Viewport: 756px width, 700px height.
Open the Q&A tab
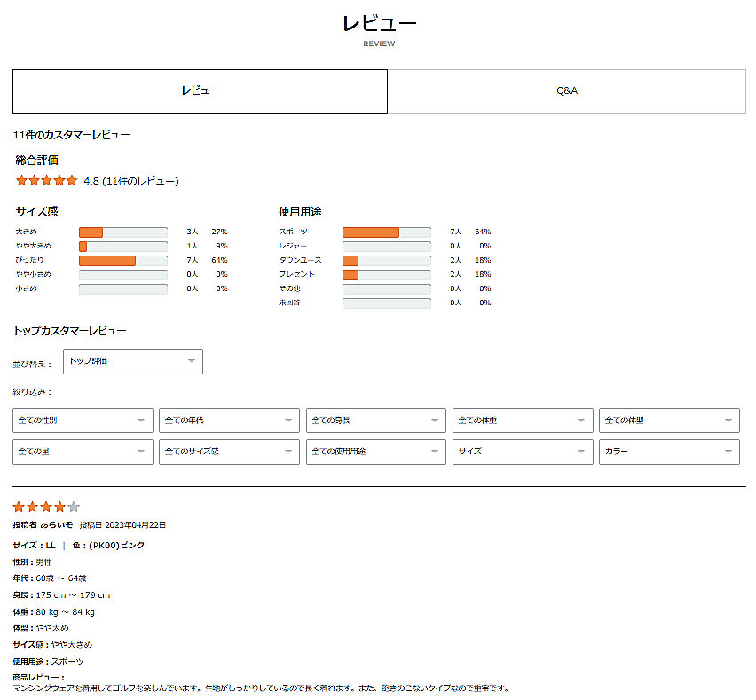point(566,91)
